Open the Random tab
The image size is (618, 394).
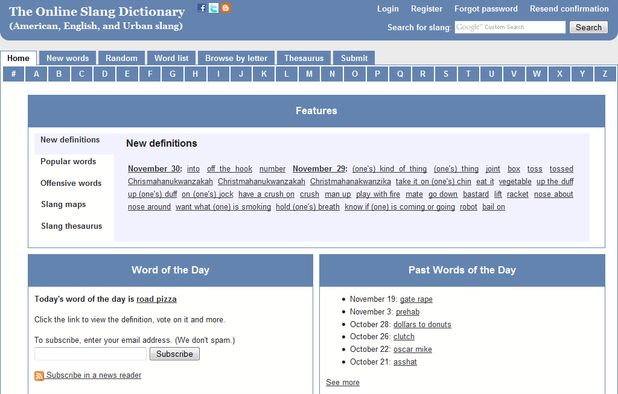121,58
